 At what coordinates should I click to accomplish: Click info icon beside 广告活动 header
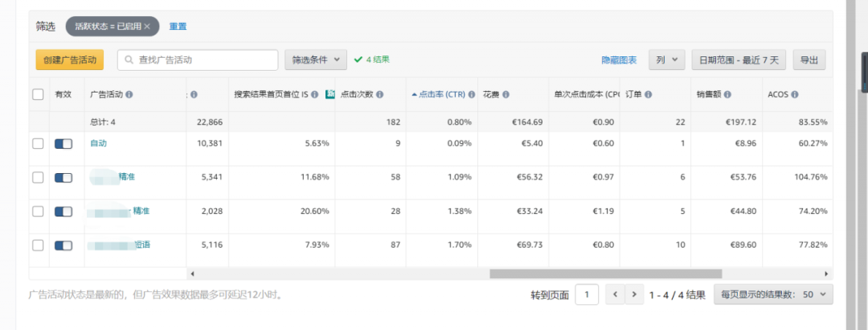[x=129, y=95]
